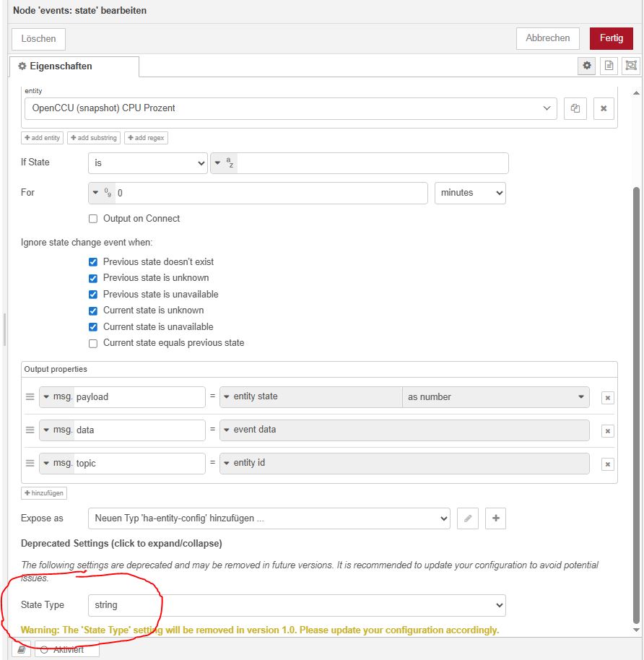This screenshot has width=644, height=660.
Task: Click the add substring button
Action: click(94, 138)
